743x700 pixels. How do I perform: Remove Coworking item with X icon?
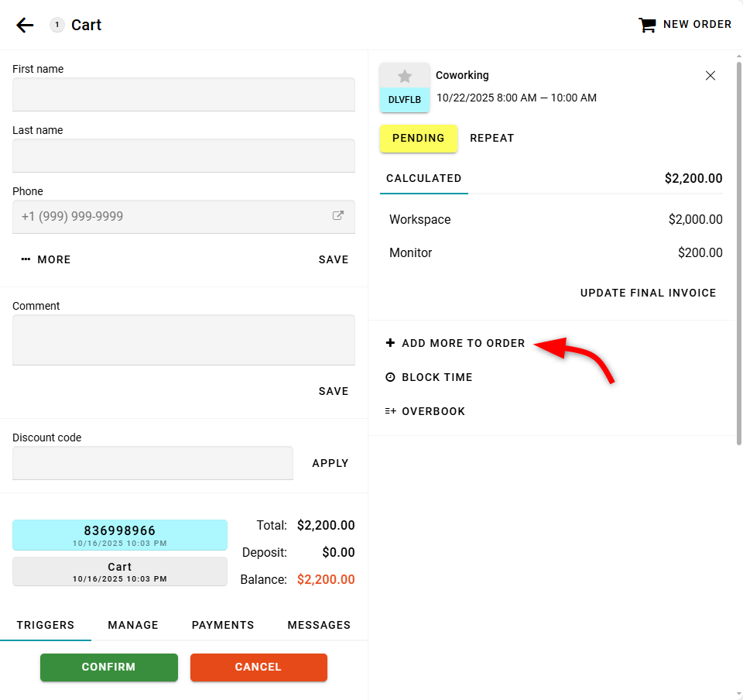(710, 75)
